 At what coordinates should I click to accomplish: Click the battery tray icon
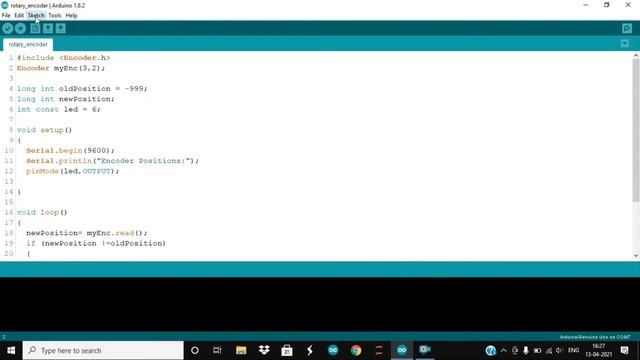[x=537, y=350]
